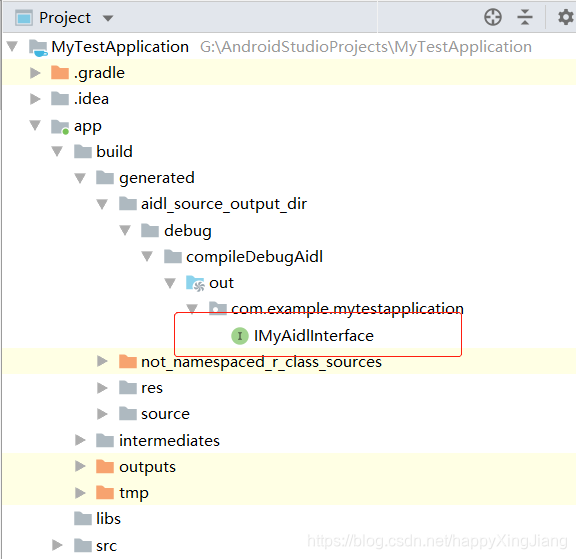Expand the not_namespaced_r_class_sources arrow

(x=102, y=361)
